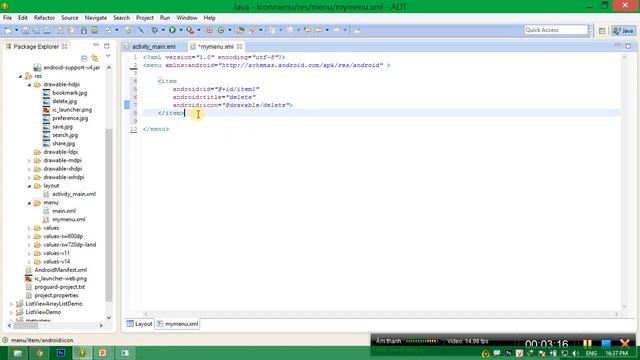This screenshot has height=360, width=640.
Task: Click the External Tools run icon
Action: click(x=190, y=30)
